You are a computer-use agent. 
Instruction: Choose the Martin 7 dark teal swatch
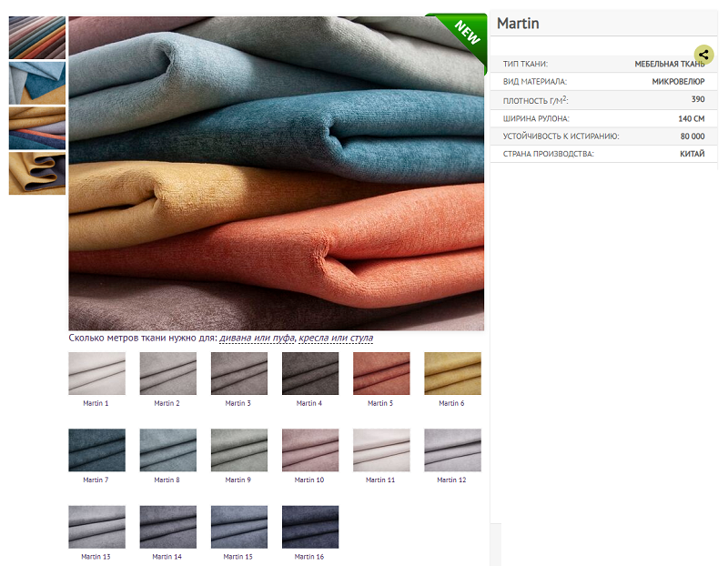(96, 450)
